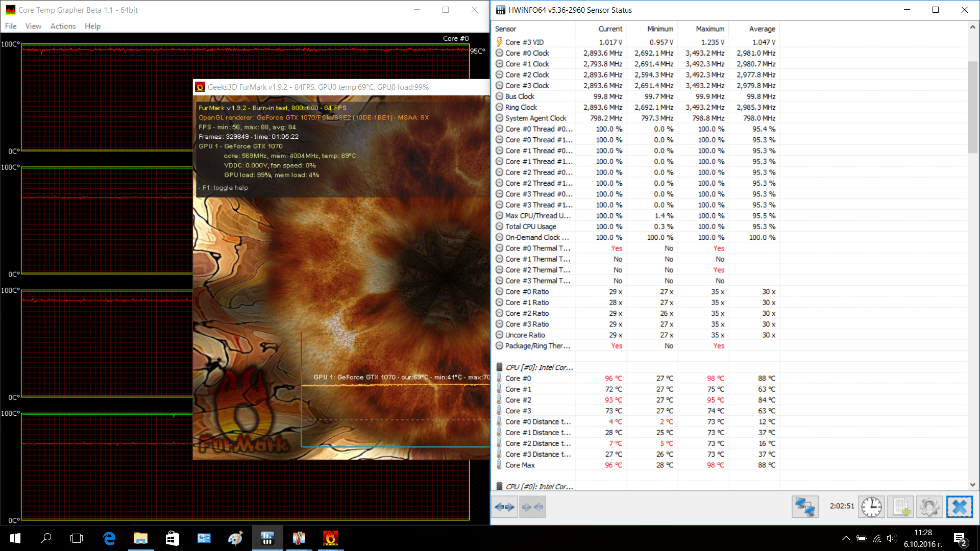This screenshot has width=980, height=551.
Task: Click the expand columns arrows button in HWiNFO
Action: [x=504, y=507]
